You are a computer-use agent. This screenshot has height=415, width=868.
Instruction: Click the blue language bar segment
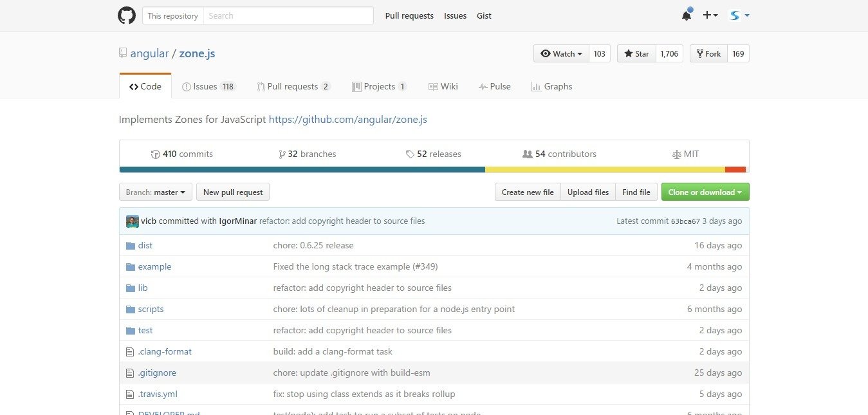302,170
